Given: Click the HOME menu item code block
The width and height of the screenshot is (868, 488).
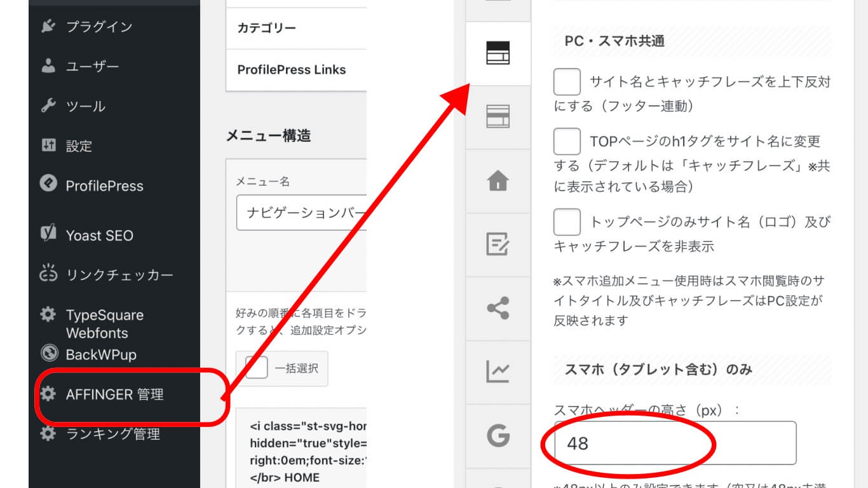Looking at the screenshot, I should (301, 449).
